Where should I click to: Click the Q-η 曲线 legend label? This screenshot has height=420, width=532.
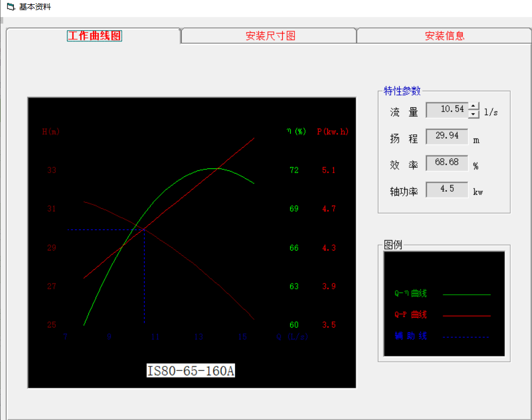click(x=410, y=293)
